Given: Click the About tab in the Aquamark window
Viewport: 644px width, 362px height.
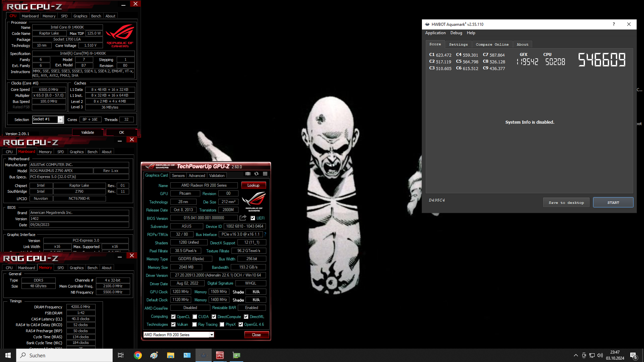Looking at the screenshot, I should (x=522, y=44).
